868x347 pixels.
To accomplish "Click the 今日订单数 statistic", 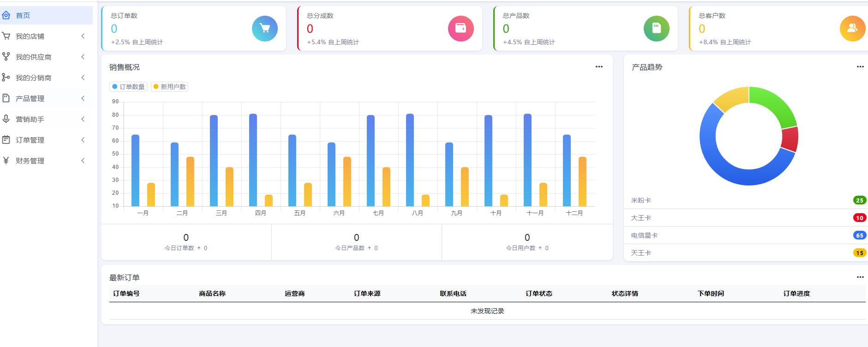I will click(x=186, y=242).
